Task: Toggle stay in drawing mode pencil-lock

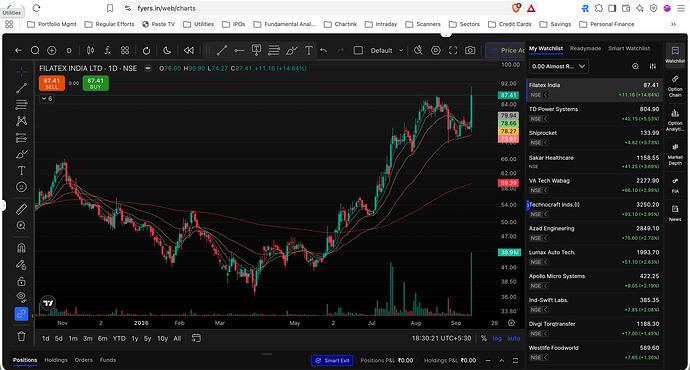Action: click(21, 264)
